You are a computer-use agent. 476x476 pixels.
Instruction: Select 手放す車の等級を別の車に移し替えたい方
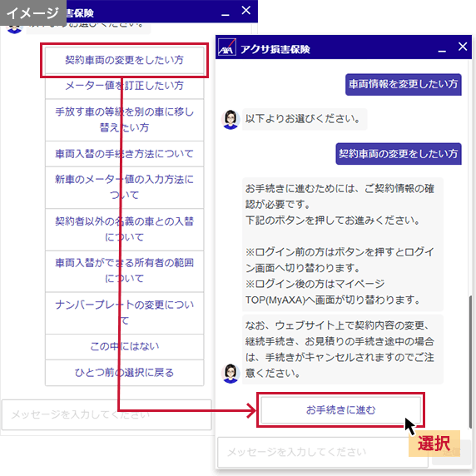(125, 120)
